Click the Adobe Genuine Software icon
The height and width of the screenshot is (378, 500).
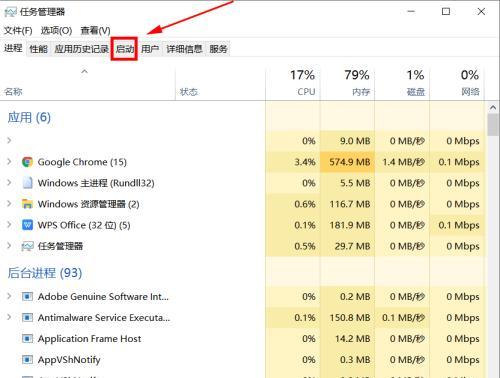(x=27, y=297)
